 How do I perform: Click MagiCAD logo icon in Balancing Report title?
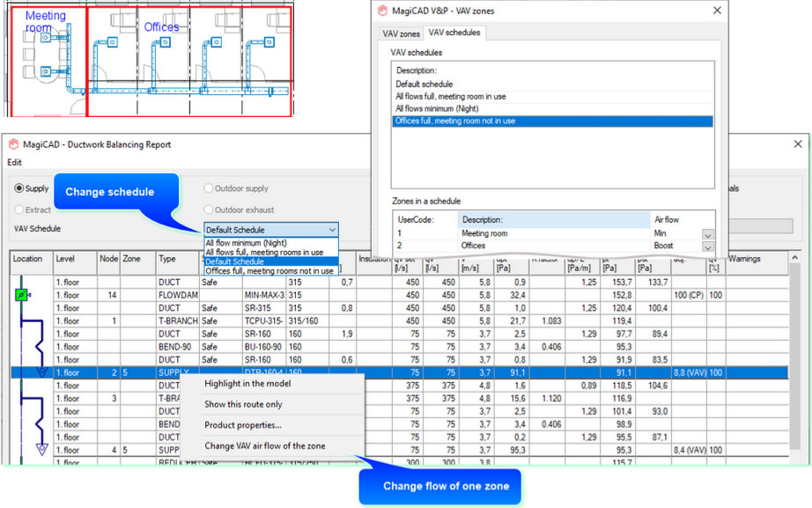pyautogui.click(x=13, y=144)
